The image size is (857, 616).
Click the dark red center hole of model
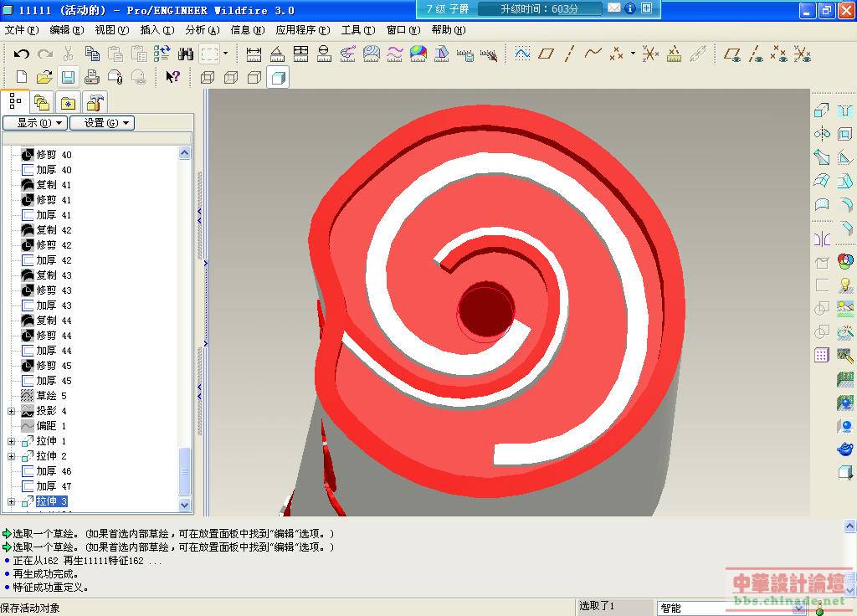(x=486, y=310)
